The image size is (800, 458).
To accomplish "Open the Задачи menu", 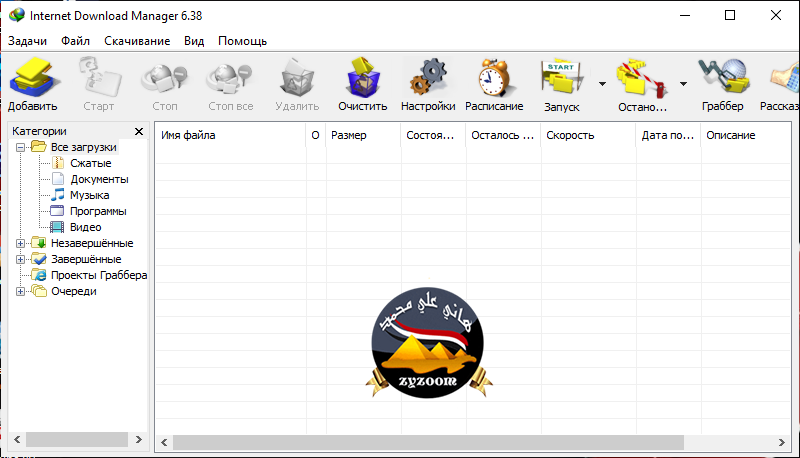I will click(27, 41).
